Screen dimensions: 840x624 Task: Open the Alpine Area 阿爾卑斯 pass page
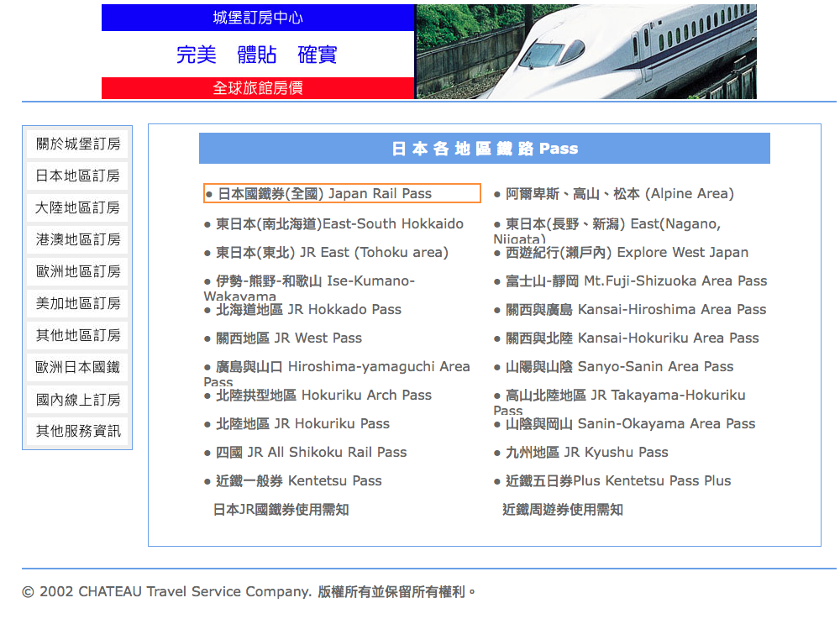tap(617, 193)
